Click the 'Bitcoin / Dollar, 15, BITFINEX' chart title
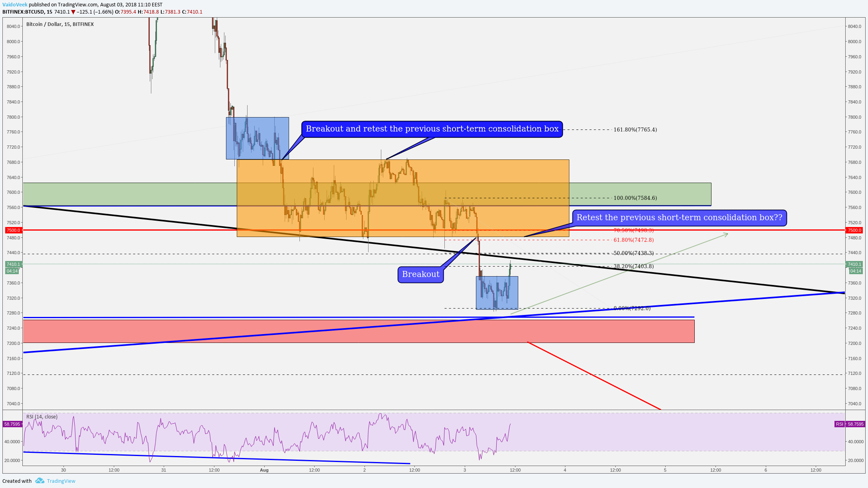This screenshot has width=868, height=488. click(x=60, y=24)
